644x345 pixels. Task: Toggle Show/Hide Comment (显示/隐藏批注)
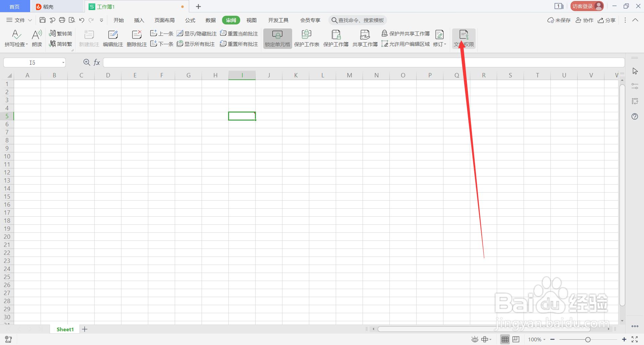click(197, 33)
